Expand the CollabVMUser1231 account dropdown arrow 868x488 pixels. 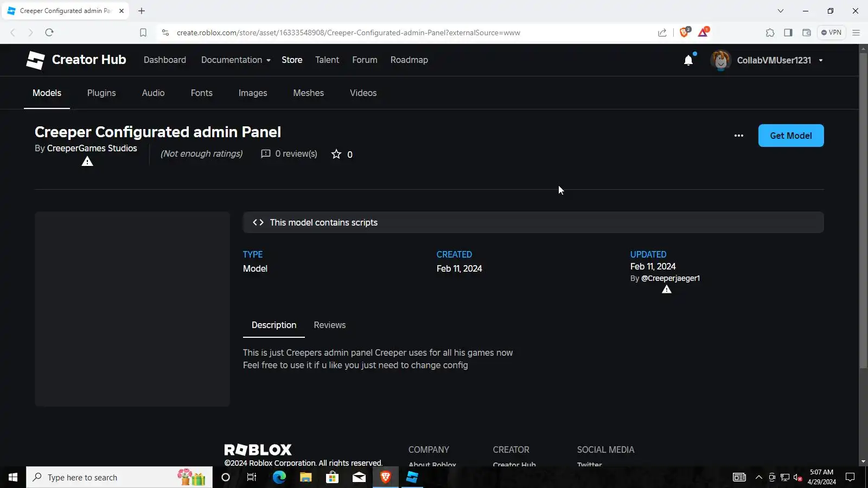[x=821, y=60]
